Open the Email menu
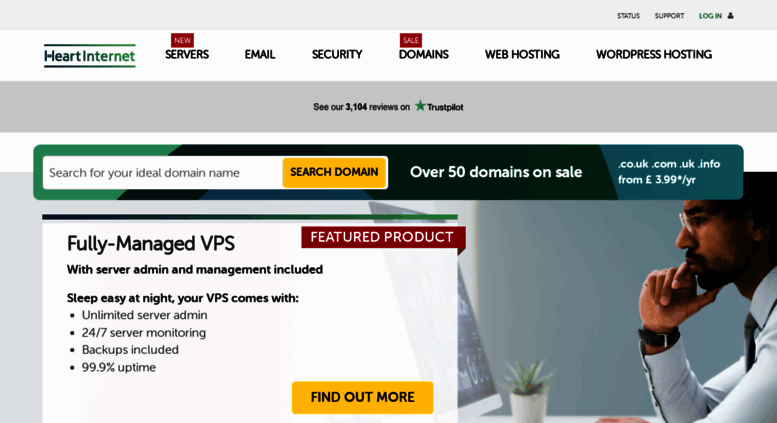 point(260,54)
